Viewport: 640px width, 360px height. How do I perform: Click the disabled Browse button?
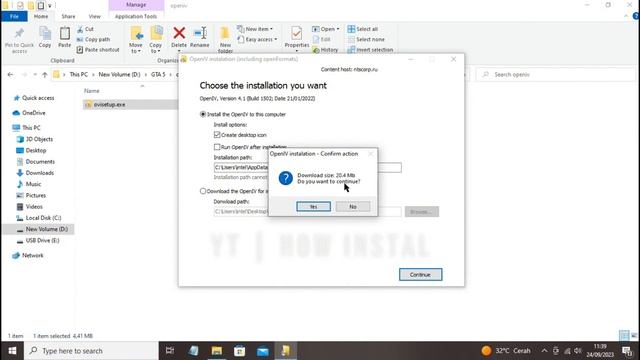(422, 211)
